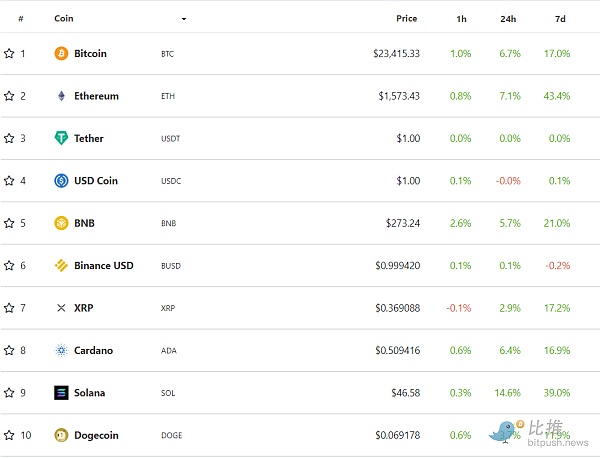Sort the table by Price column

(x=406, y=18)
